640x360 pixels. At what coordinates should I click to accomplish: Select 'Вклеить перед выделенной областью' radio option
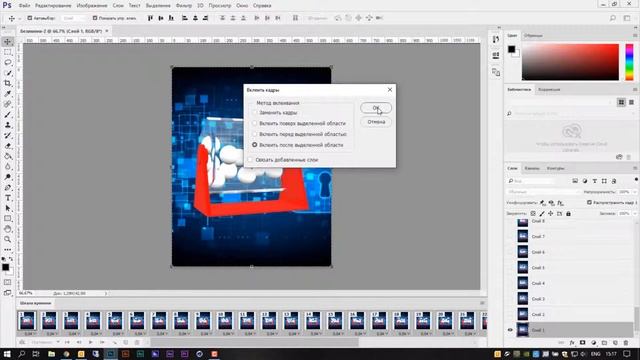[x=255, y=134]
